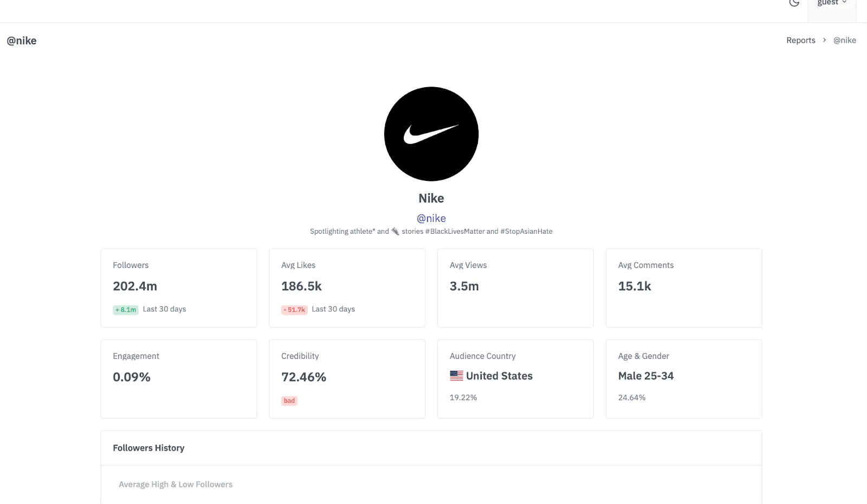Image resolution: width=867 pixels, height=504 pixels.
Task: Open the @nike profile link
Action: (x=431, y=218)
